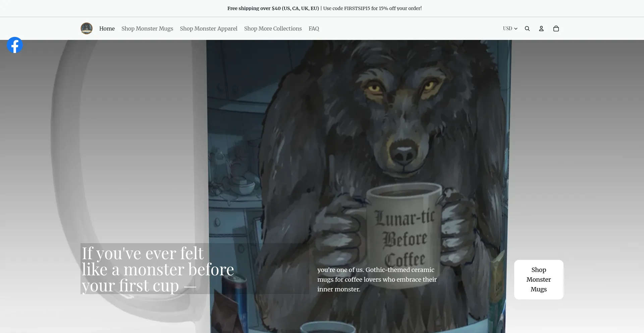Click the "you're one of us" description text
The height and width of the screenshot is (333, 644).
point(377,279)
